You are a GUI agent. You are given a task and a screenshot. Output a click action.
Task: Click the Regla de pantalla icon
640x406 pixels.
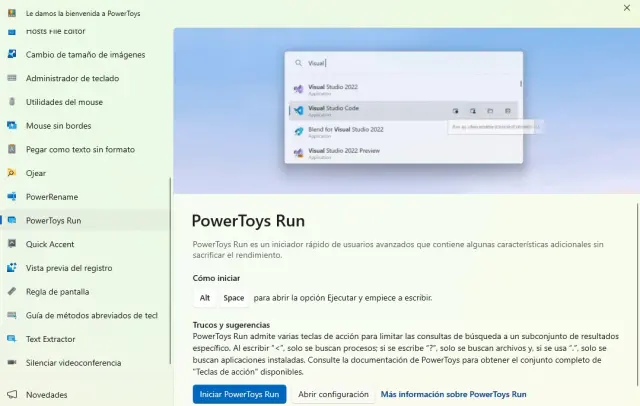click(x=11, y=292)
